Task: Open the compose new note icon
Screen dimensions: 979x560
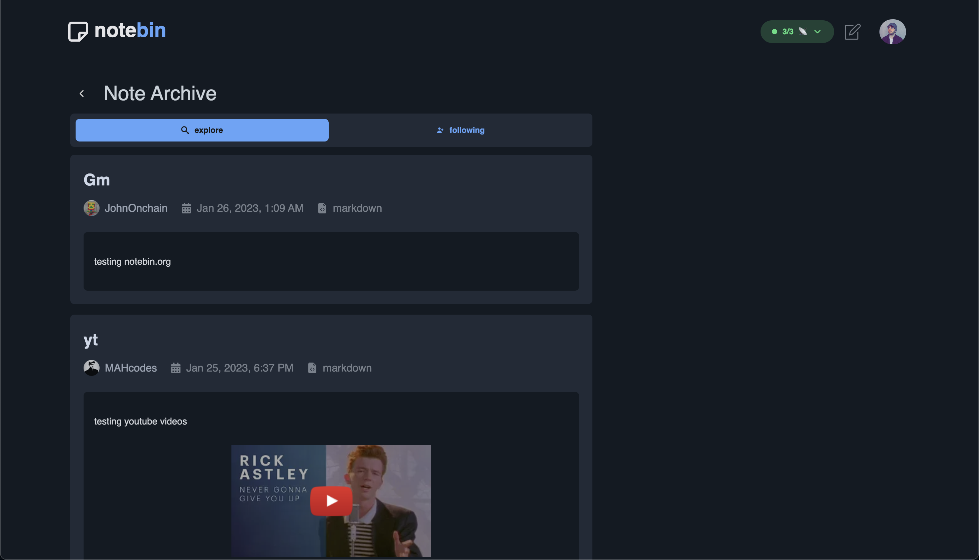Action: [x=852, y=32]
